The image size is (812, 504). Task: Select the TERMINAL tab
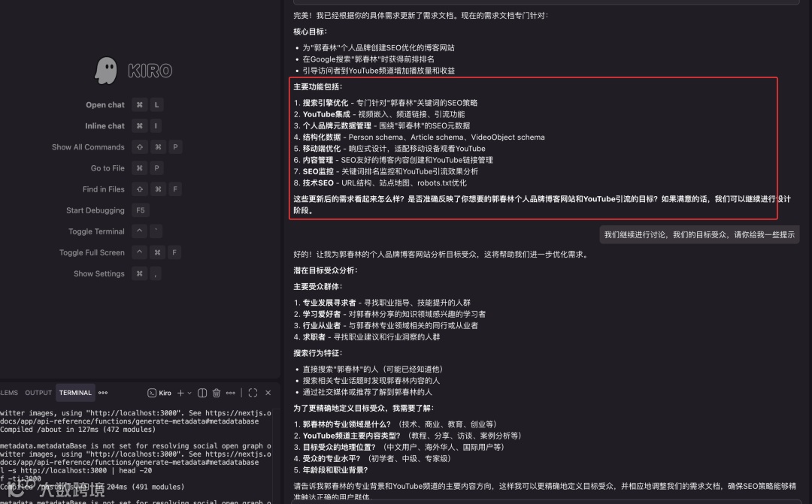tap(75, 393)
